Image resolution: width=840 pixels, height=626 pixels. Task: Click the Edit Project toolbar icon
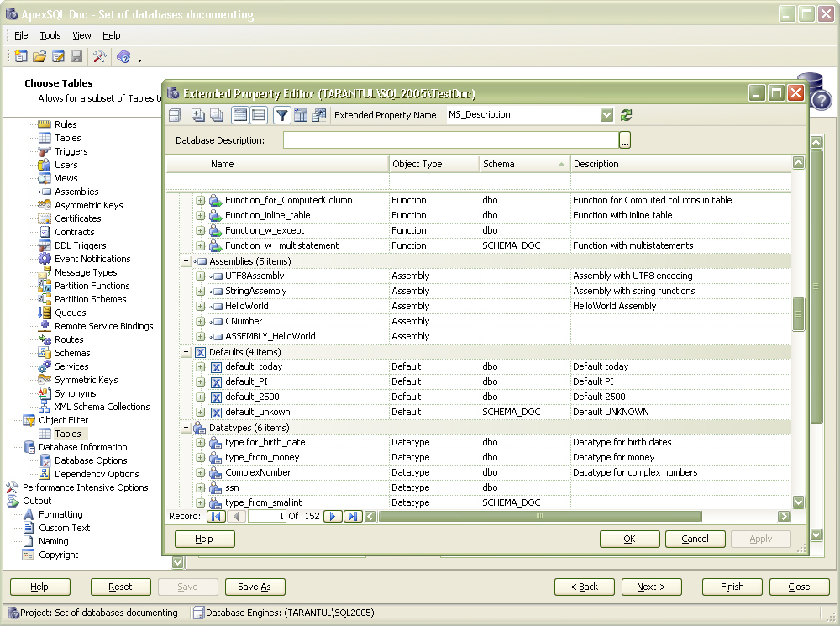point(58,56)
